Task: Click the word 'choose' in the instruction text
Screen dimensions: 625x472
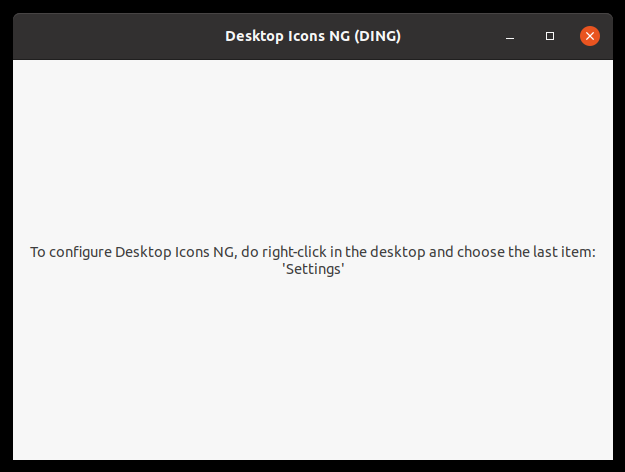Action: [480, 252]
